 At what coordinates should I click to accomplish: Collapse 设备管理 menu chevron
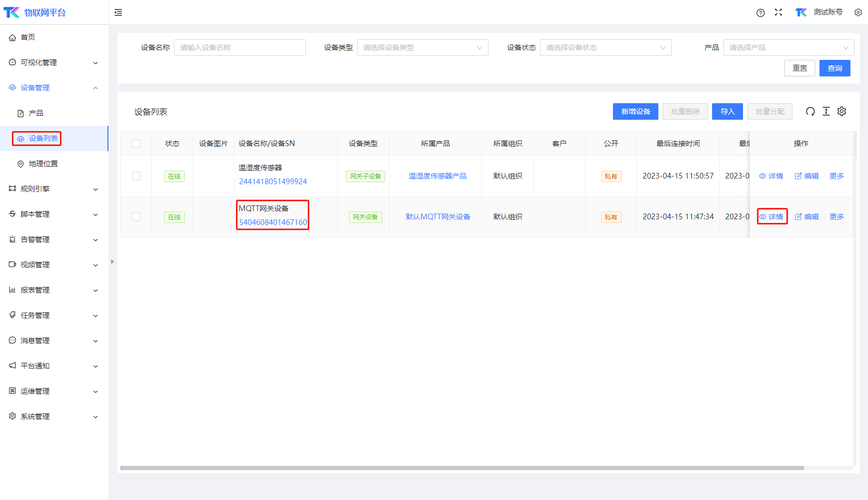pos(96,88)
